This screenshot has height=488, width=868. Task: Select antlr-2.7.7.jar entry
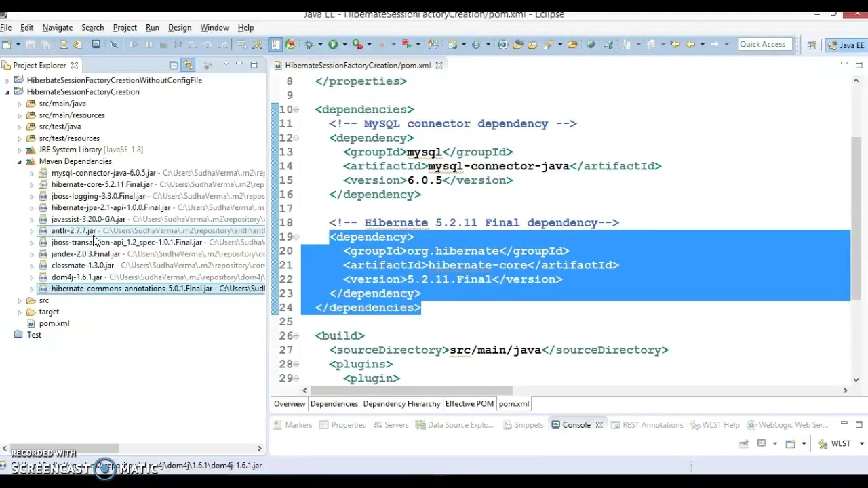tap(73, 230)
